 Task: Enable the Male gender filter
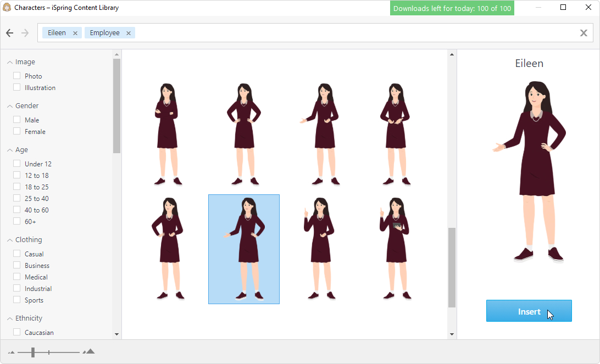tap(17, 120)
